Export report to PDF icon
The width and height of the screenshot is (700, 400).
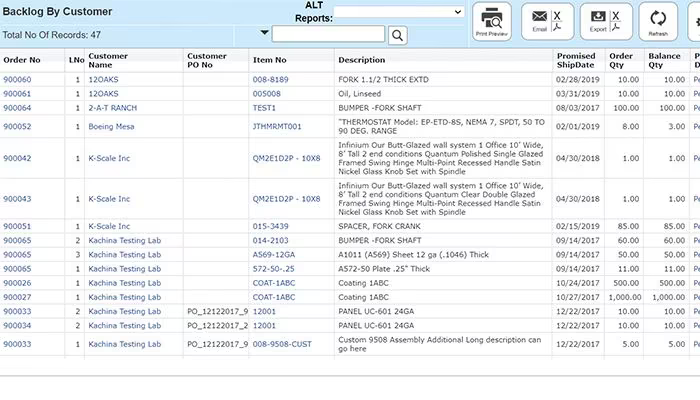(616, 28)
